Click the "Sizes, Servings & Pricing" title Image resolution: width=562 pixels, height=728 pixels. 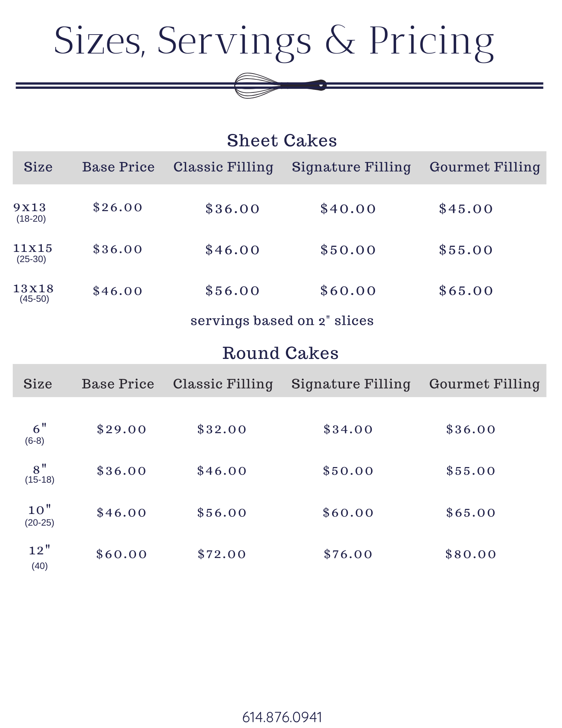point(274,40)
